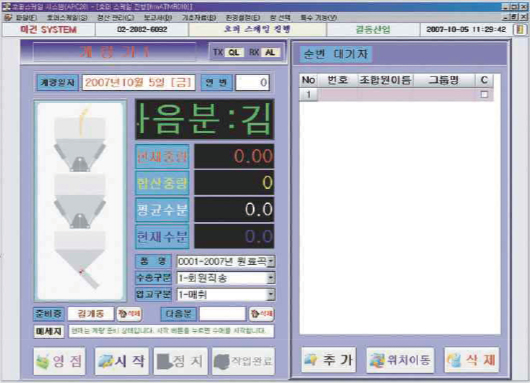Click the 연번 number input field

point(252,82)
